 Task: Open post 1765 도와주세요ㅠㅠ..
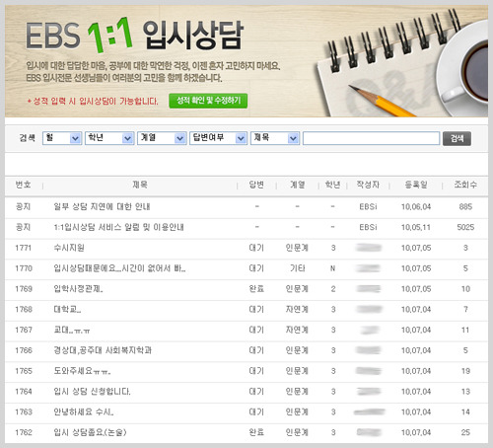(82, 371)
